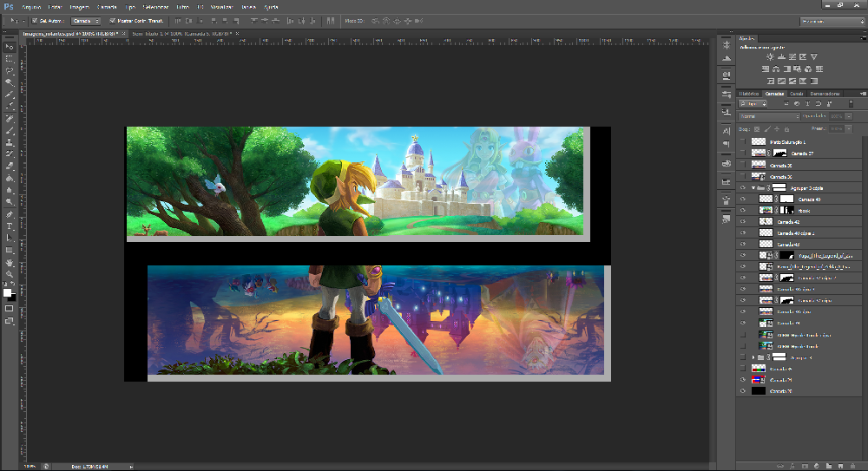Select the Eraser tool

[10, 166]
